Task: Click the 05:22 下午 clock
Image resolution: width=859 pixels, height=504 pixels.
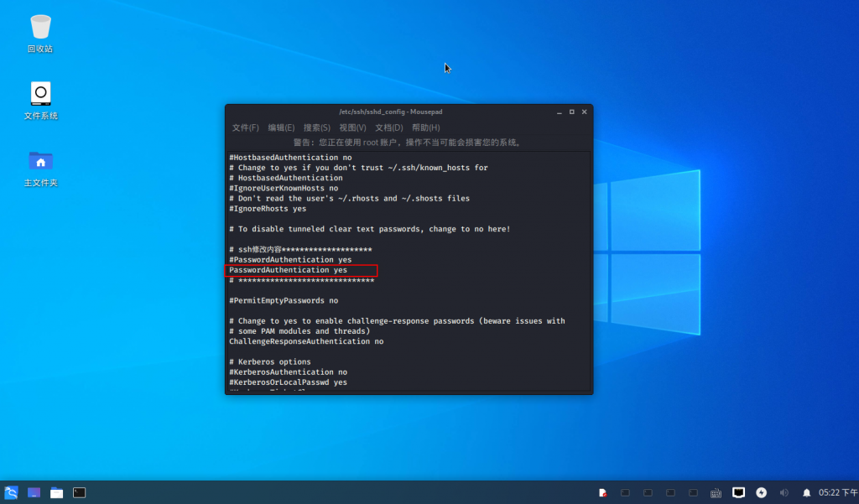Action: 838,492
